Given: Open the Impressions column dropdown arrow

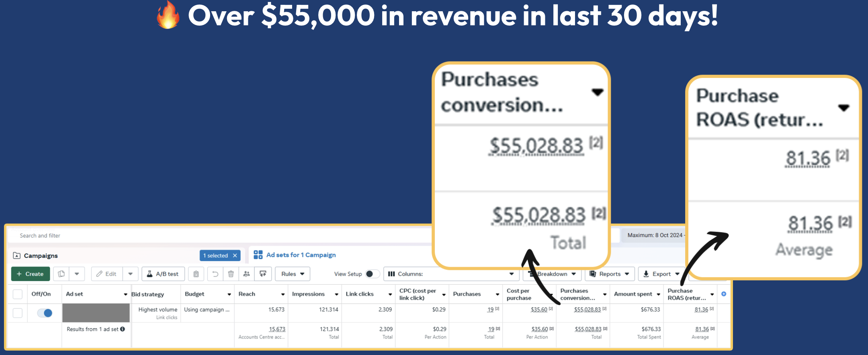Looking at the screenshot, I should coord(336,294).
